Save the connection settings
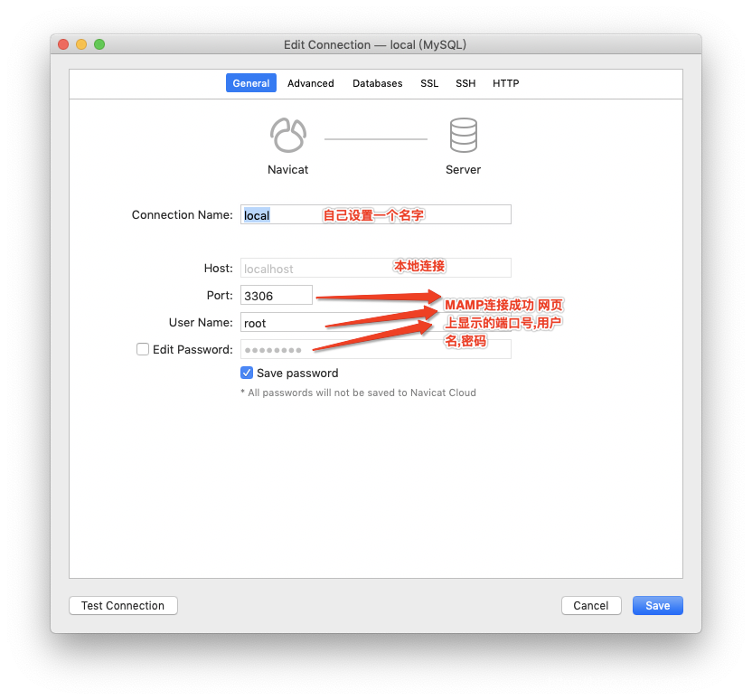Viewport: 752px width, 700px height. point(657,605)
